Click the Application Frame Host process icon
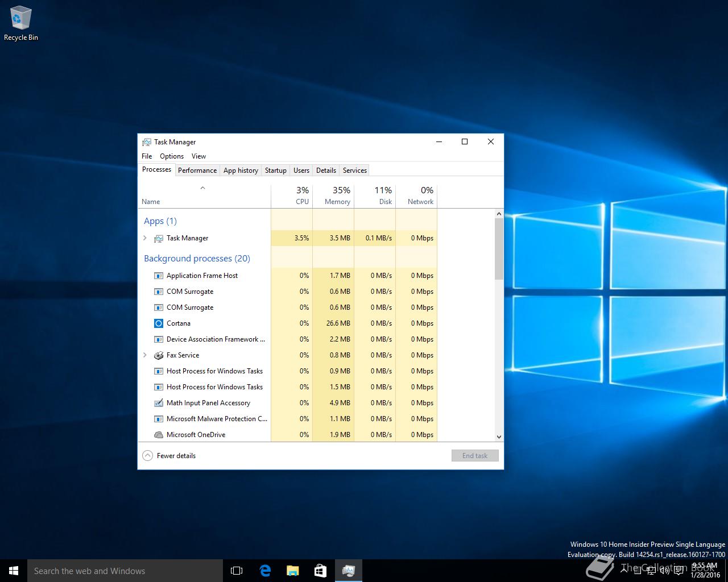 pos(159,276)
